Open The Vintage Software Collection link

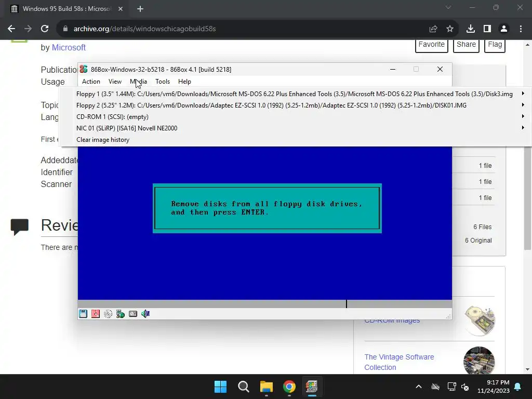(x=400, y=362)
